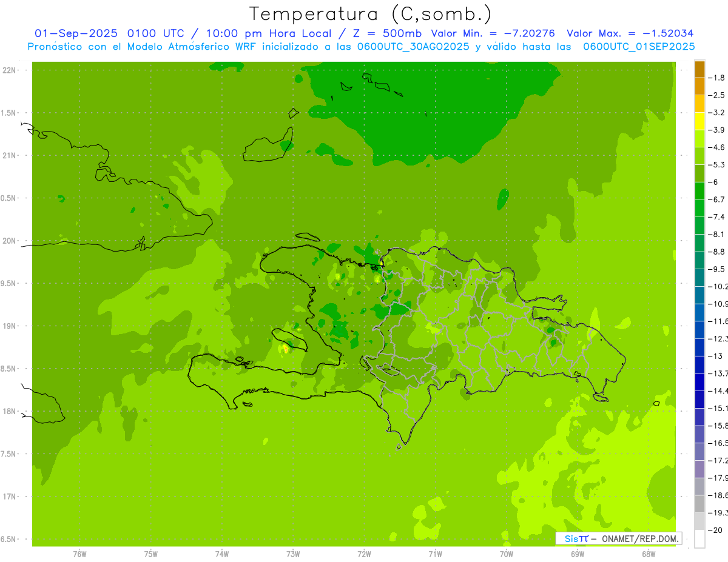Screen dimensions: 728x562
Task: Pick the yellow swatch between -3.2 and -3.9
Action: (x=699, y=121)
